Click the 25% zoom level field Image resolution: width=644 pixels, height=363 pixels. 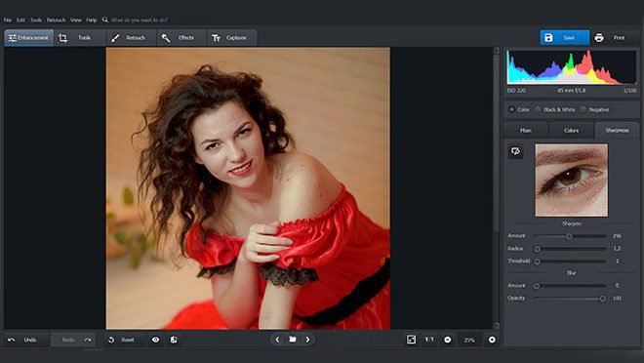(469, 340)
